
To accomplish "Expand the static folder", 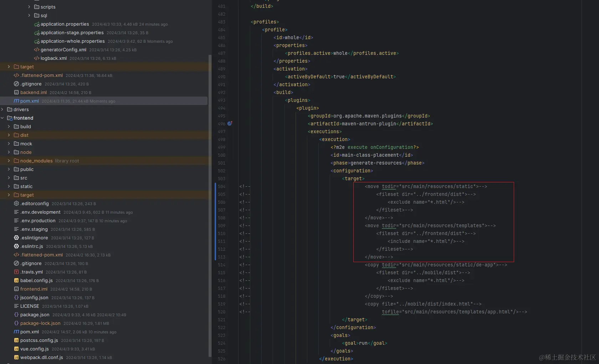I will [9, 187].
